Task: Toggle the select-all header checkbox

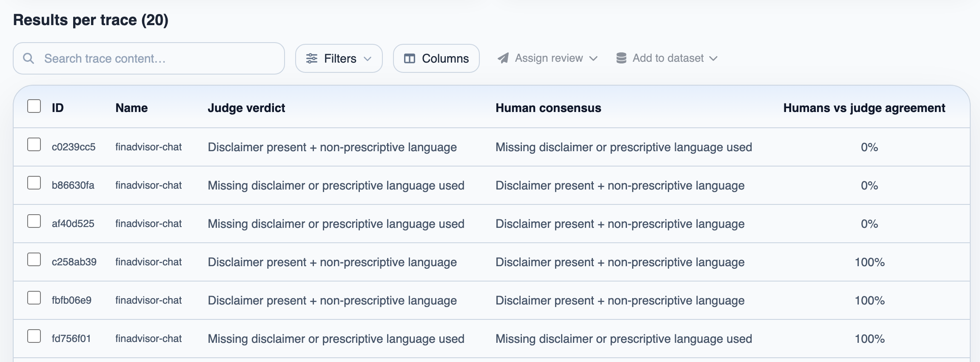Action: pos(34,106)
